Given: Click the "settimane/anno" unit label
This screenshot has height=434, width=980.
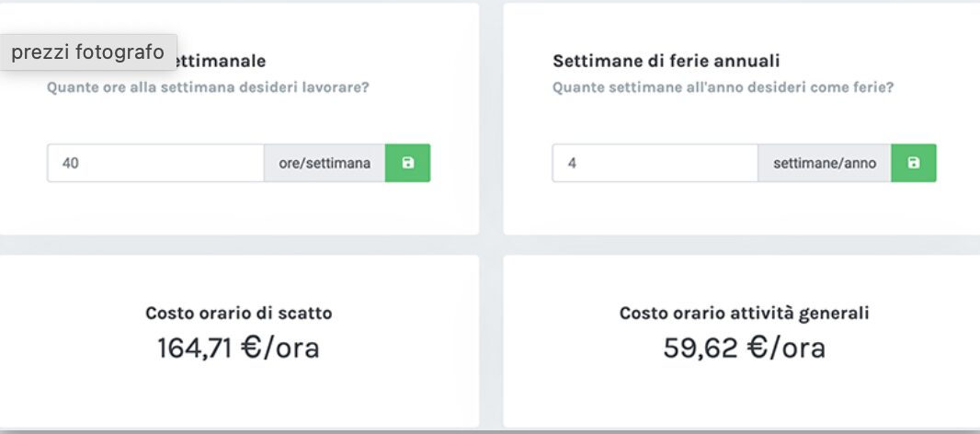Looking at the screenshot, I should [825, 163].
